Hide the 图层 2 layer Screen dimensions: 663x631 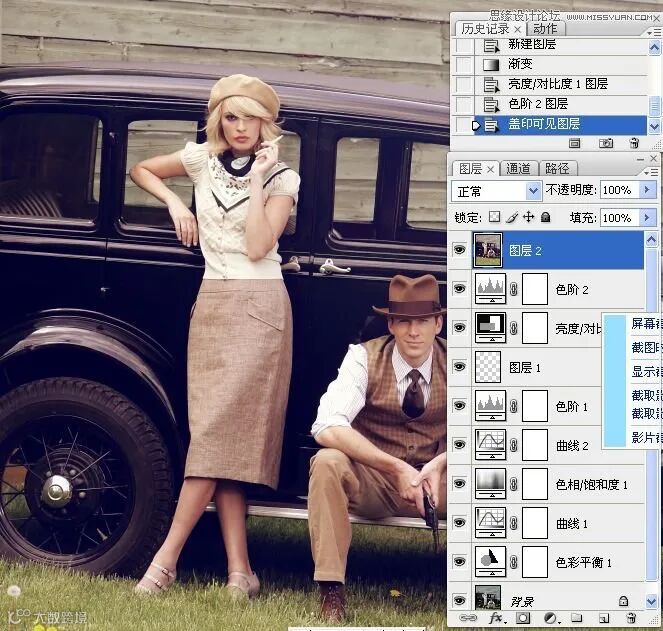click(460, 250)
